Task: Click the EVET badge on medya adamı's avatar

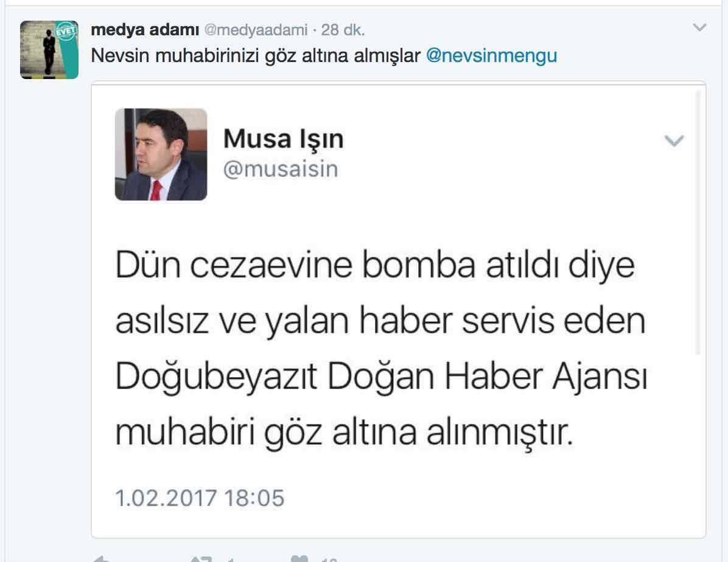Action: [66, 32]
